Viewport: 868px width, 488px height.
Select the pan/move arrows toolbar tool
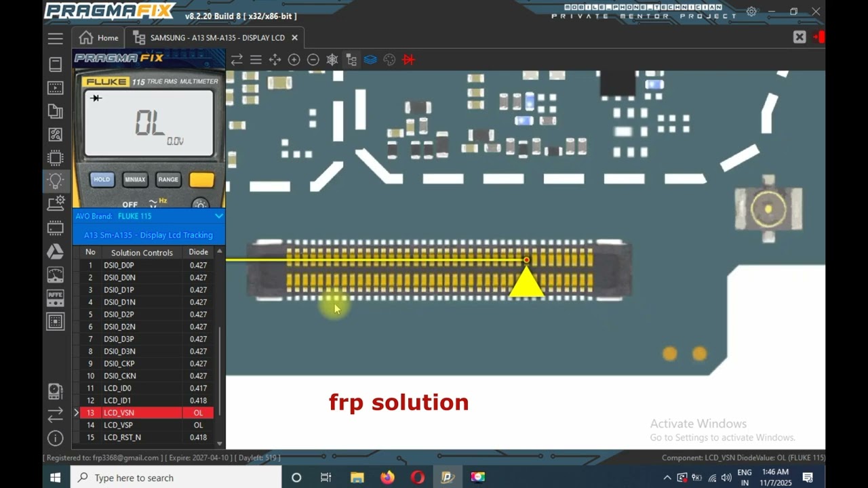275,60
